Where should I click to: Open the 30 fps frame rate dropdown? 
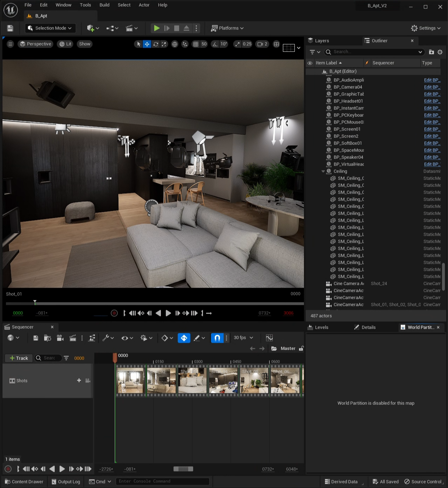(243, 338)
